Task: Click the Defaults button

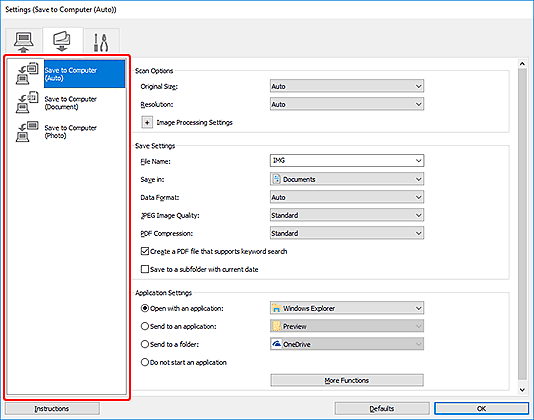Action: (382, 408)
